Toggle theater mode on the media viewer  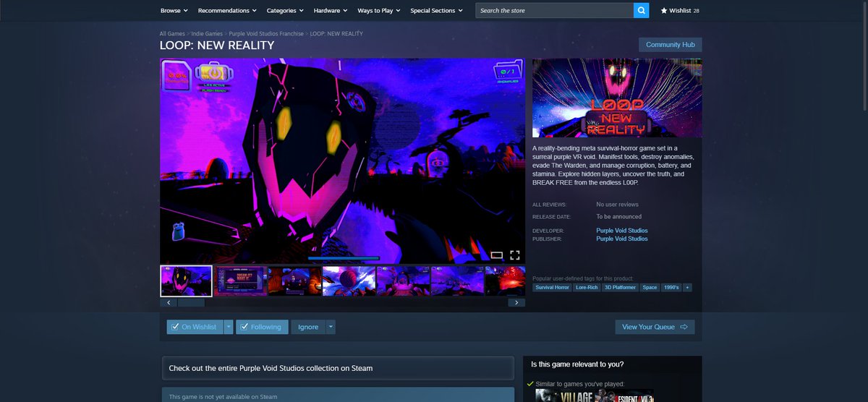pos(497,255)
